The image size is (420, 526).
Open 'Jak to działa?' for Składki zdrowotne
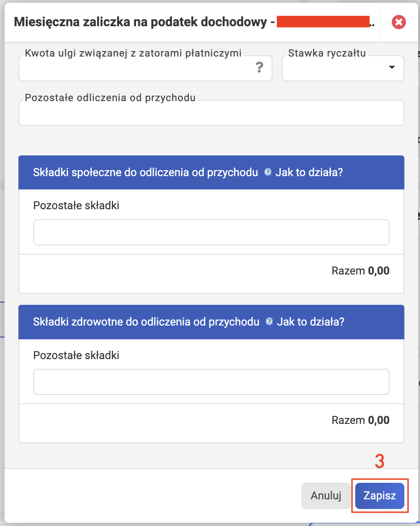[x=310, y=322]
